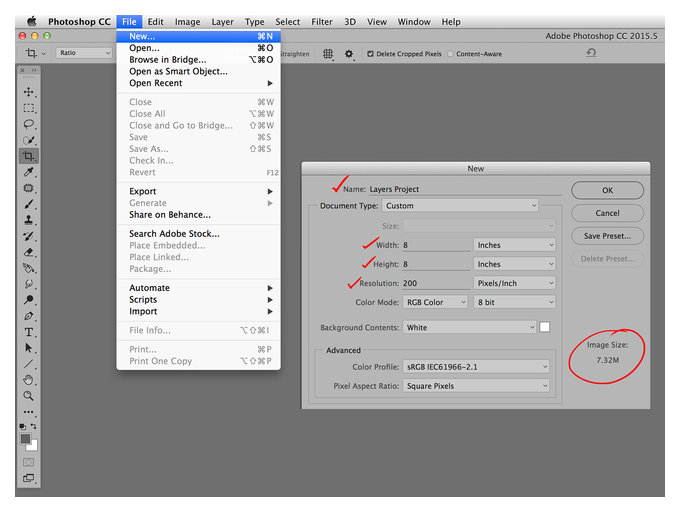680x512 pixels.
Task: Open the Color Profile dropdown
Action: point(476,367)
